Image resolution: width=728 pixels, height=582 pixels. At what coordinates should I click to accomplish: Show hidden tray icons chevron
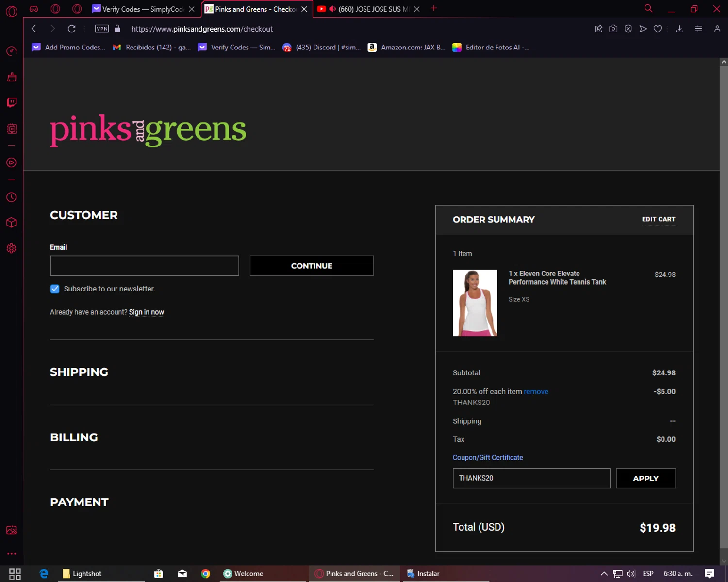[x=604, y=574]
